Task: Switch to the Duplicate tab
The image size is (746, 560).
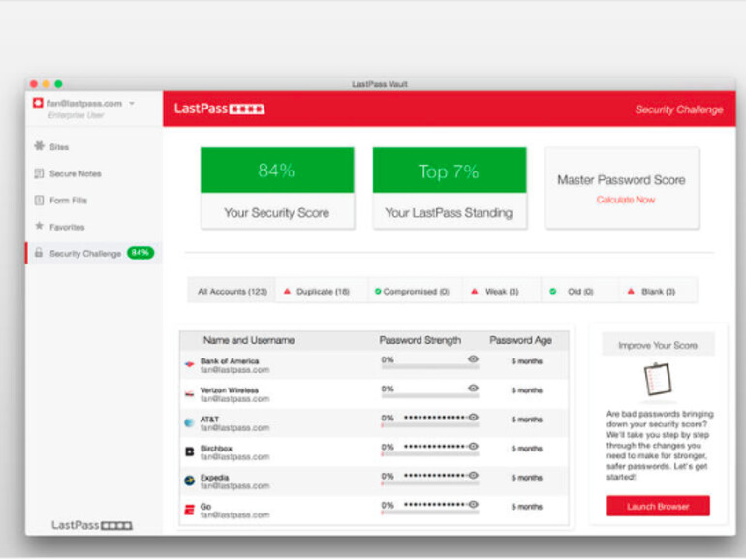Action: click(x=322, y=292)
